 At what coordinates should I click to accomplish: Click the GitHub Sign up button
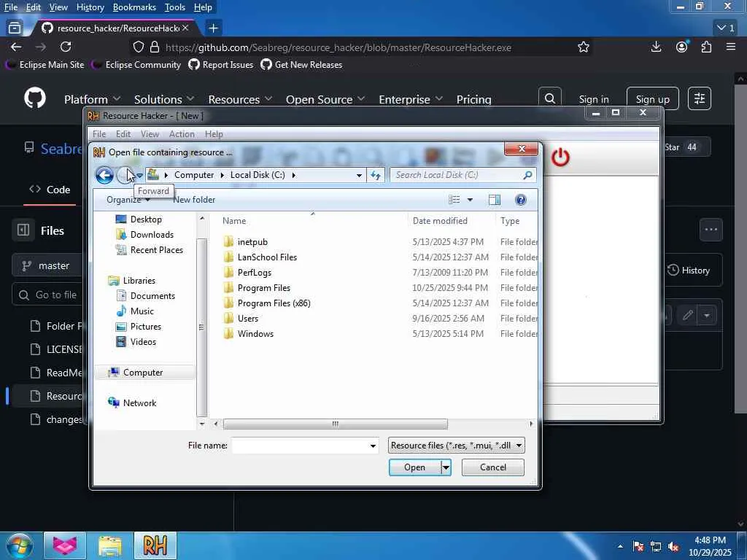[652, 98]
